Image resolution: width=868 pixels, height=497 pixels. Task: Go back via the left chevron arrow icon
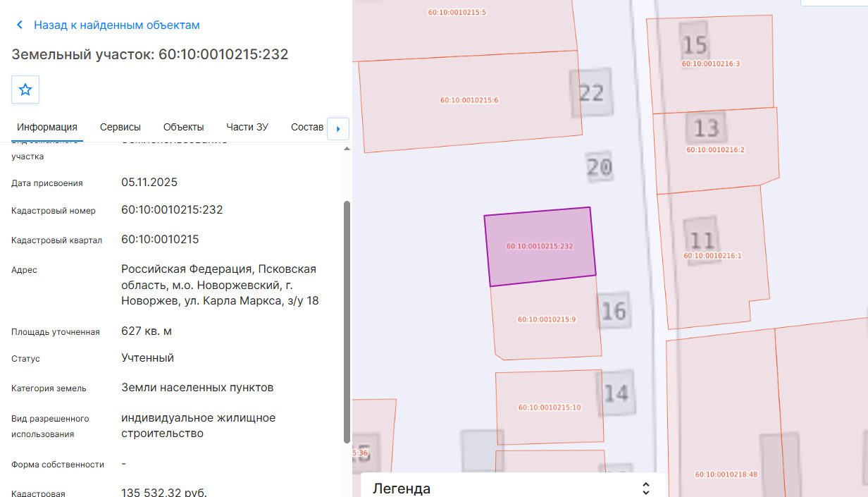click(20, 25)
